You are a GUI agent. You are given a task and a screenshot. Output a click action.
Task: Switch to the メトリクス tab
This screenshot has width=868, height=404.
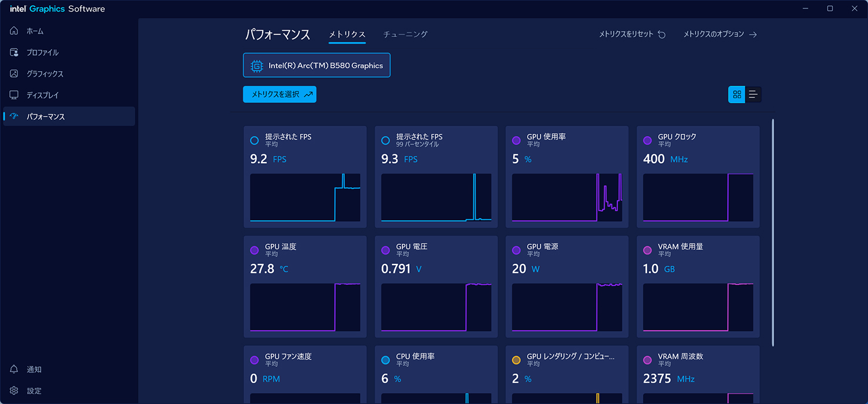coord(347,35)
